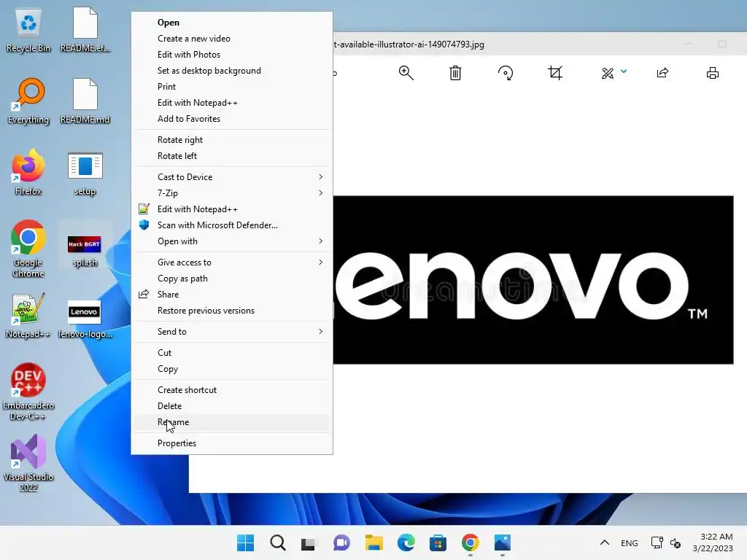Select the Embarcadero Dev-C++ shortcut
747x560 pixels.
pos(28,392)
